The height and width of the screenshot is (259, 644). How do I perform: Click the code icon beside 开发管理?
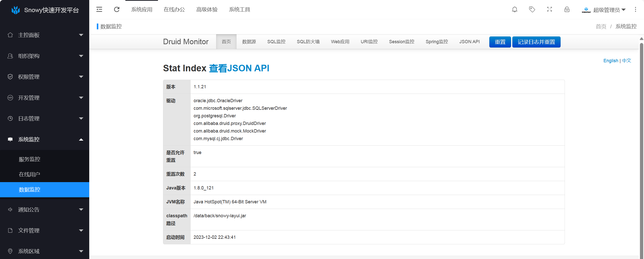tap(10, 98)
